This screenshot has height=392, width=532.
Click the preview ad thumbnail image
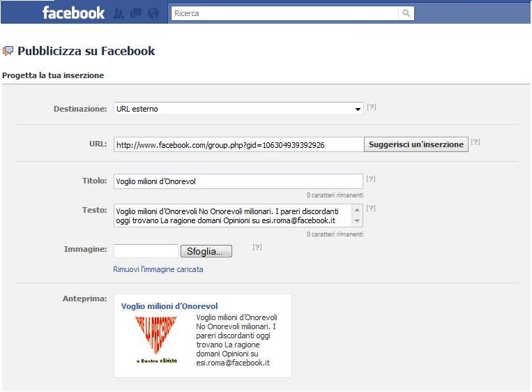tap(156, 340)
